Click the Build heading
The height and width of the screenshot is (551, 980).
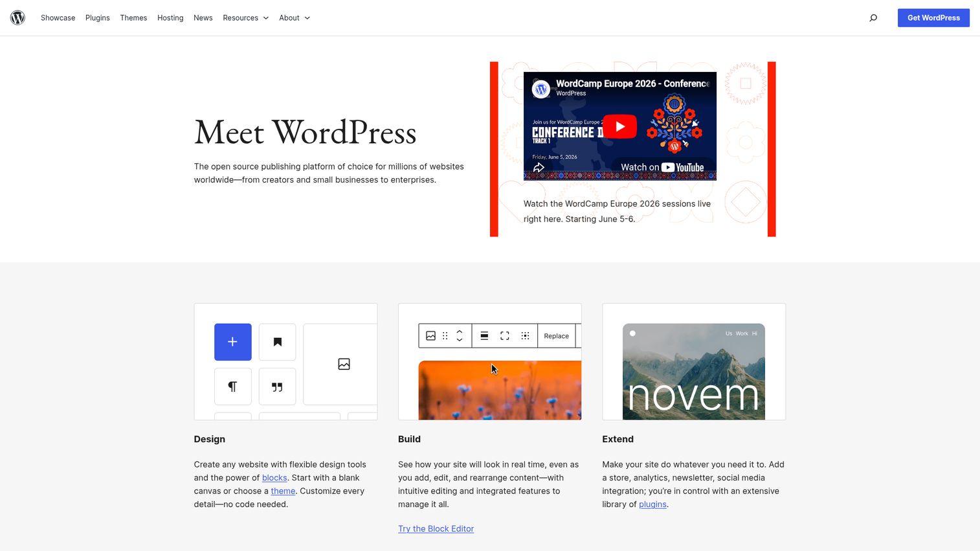point(409,439)
